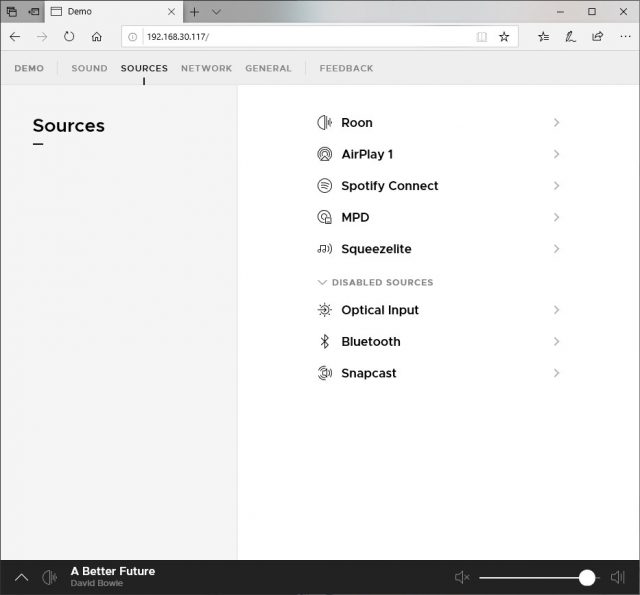The width and height of the screenshot is (640, 595).
Task: Open Bluetooth via its chevron
Action: 556,342
